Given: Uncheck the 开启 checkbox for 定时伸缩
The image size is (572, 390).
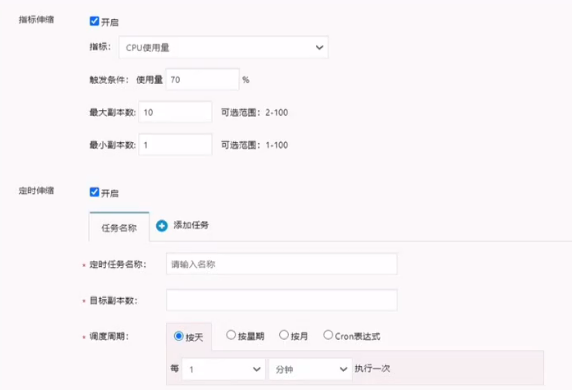Looking at the screenshot, I should 94,192.
